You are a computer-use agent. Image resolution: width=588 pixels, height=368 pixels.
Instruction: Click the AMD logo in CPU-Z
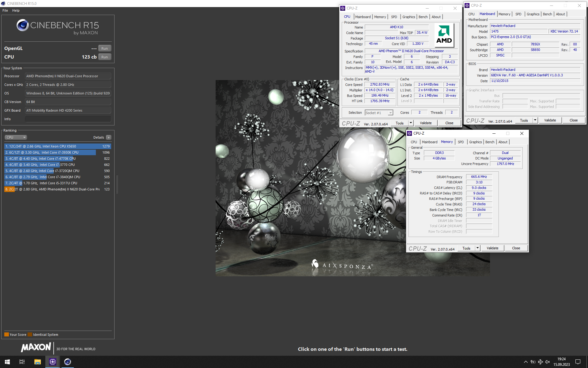(x=444, y=35)
